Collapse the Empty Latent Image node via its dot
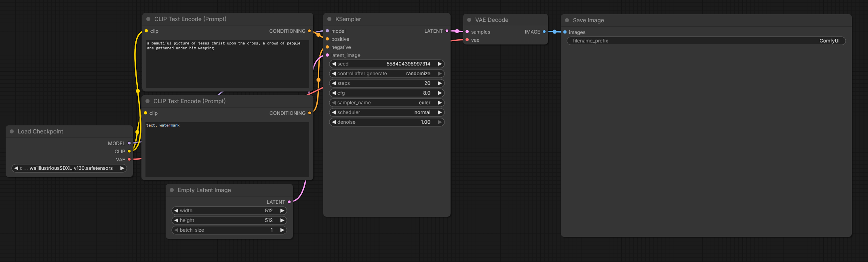Image resolution: width=868 pixels, height=262 pixels. coord(172,190)
